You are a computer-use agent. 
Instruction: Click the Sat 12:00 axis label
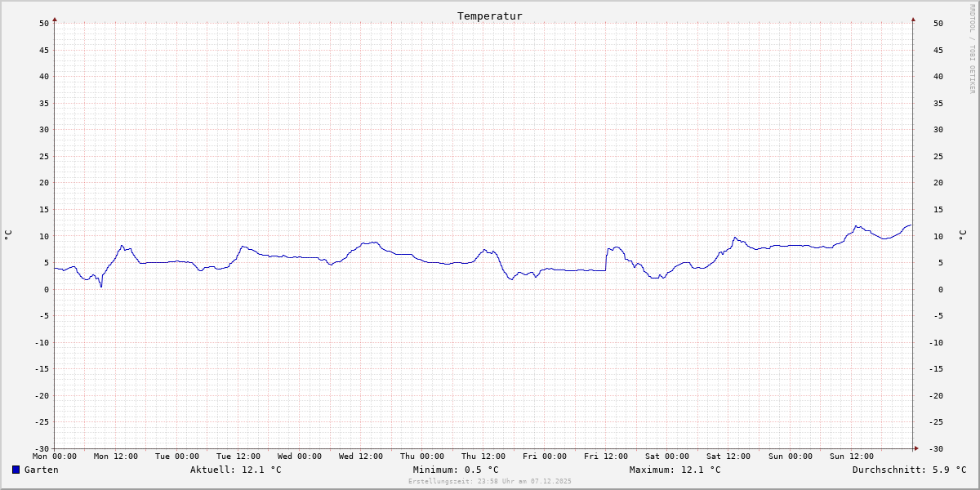[728, 456]
